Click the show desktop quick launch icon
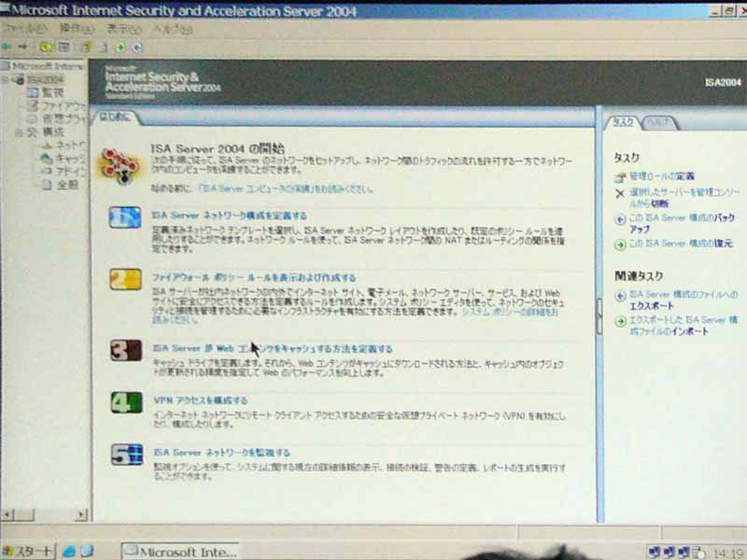 87,552
